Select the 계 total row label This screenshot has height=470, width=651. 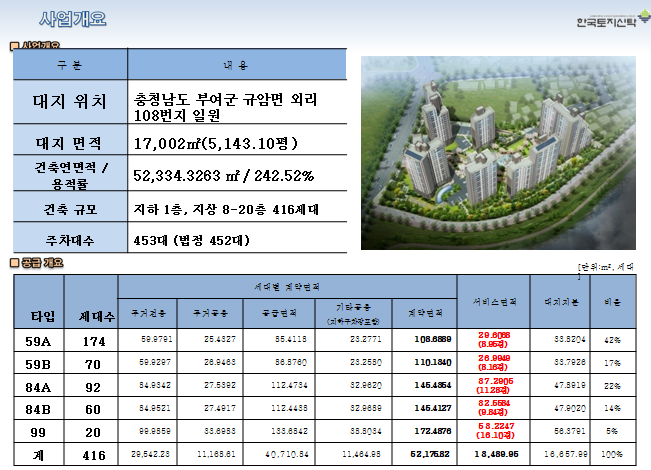click(38, 455)
